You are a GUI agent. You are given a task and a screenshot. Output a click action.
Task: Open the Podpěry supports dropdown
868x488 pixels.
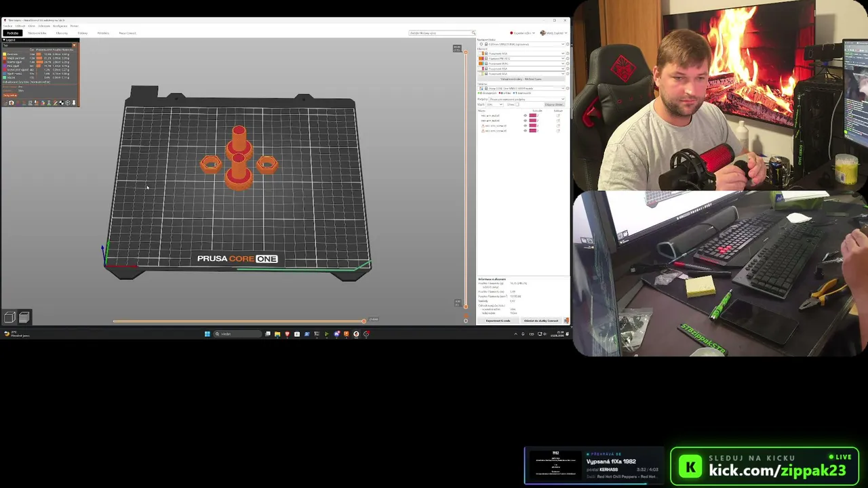(527, 99)
